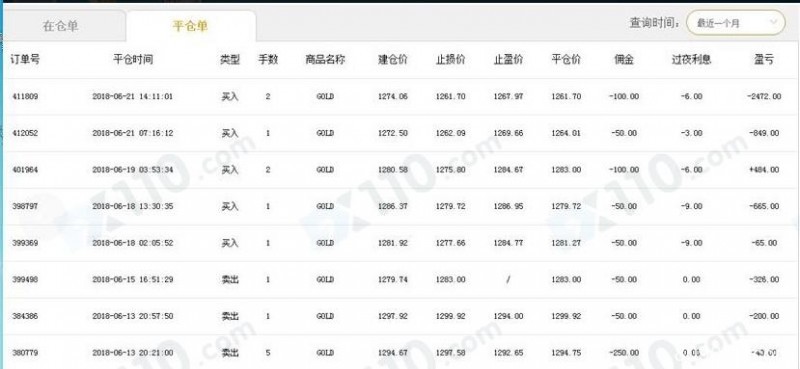Click take-profit price 1294.00
The image size is (800, 369).
[508, 316]
